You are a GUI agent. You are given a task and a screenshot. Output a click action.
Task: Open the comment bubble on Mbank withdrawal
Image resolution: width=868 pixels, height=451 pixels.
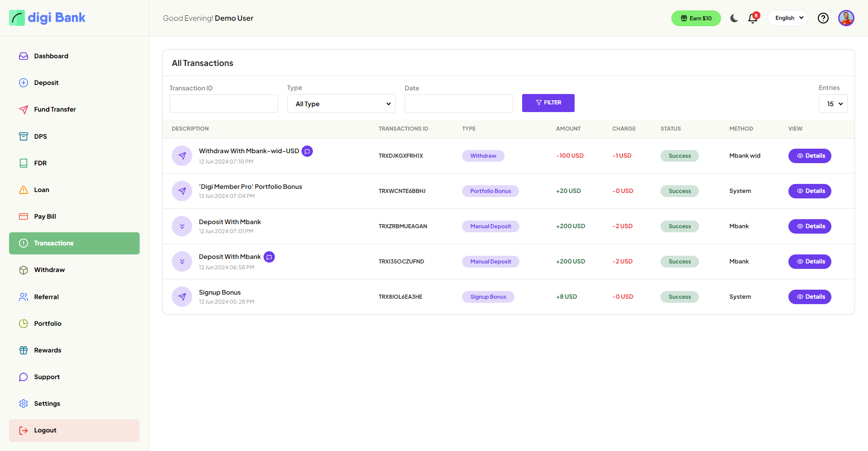click(307, 151)
